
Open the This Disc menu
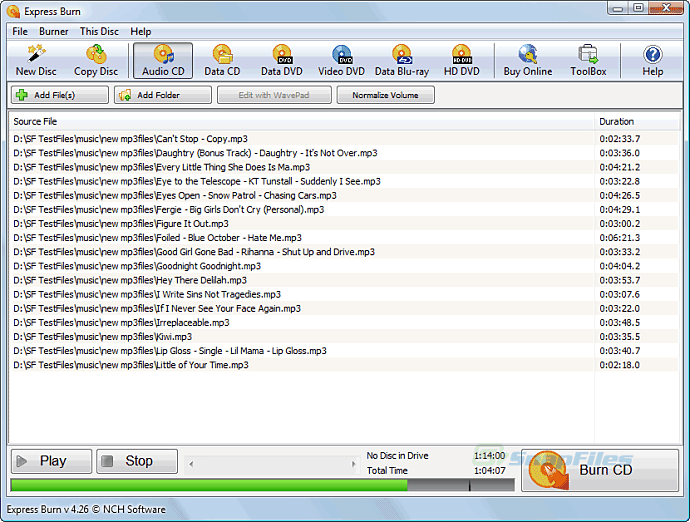click(x=99, y=32)
